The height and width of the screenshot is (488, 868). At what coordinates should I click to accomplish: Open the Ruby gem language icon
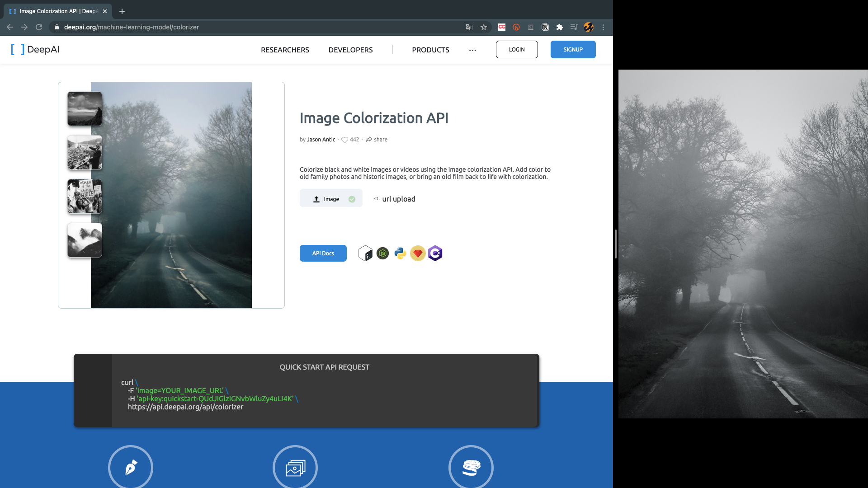[418, 253]
